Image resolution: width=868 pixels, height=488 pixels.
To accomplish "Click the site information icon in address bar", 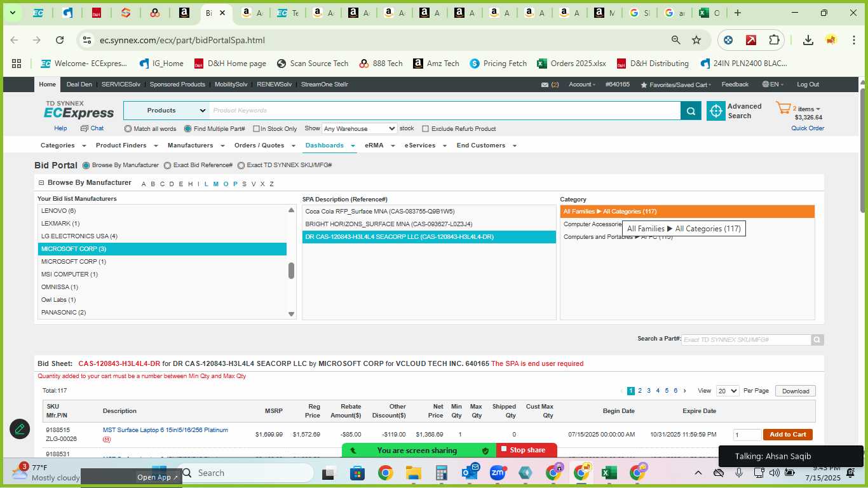I will pos(87,40).
